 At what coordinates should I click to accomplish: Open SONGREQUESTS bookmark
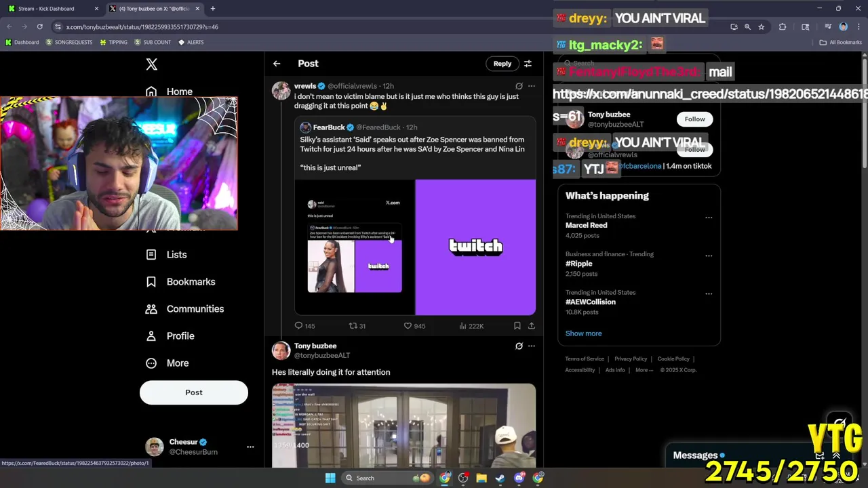69,42
